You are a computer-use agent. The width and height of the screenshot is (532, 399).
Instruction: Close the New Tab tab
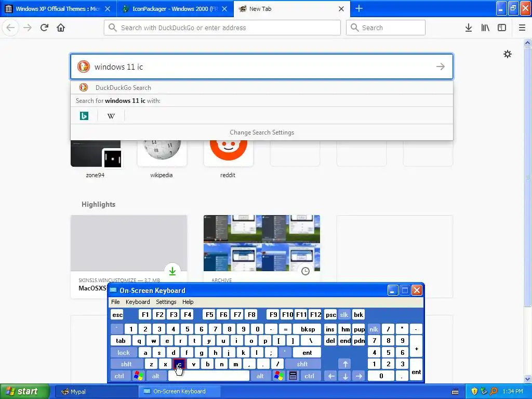click(341, 9)
